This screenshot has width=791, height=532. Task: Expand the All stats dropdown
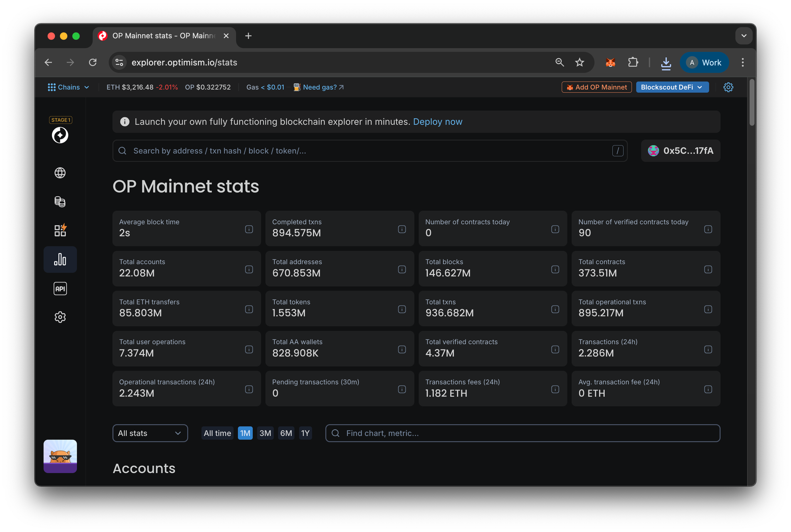click(x=150, y=433)
